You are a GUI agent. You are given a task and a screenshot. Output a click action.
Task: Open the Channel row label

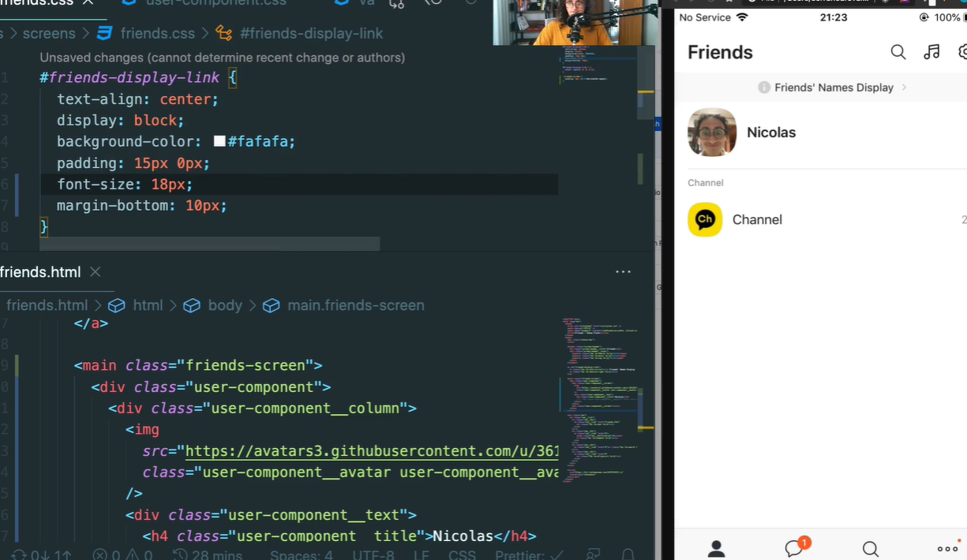[757, 219]
